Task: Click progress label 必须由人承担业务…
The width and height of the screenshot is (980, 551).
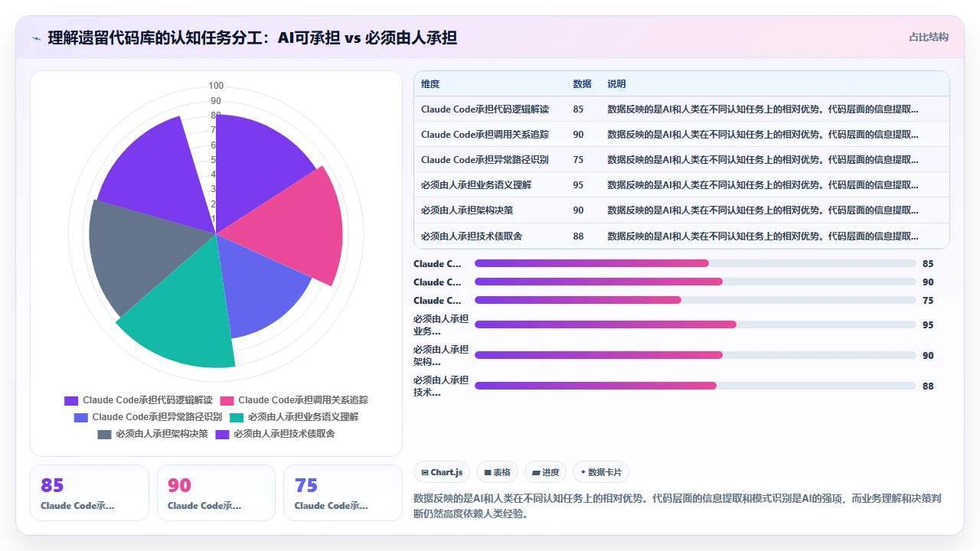Action: coord(441,324)
